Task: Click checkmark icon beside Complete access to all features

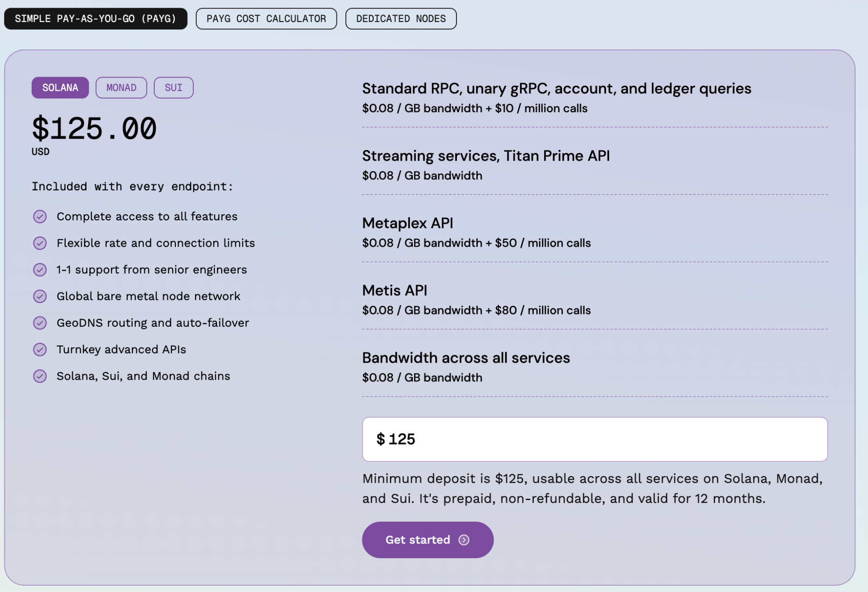Action: [40, 217]
